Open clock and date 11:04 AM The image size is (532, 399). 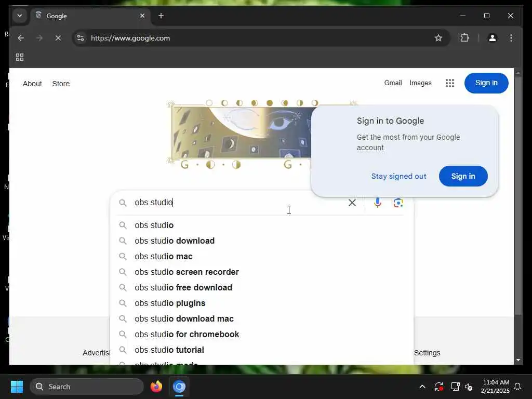495,387
